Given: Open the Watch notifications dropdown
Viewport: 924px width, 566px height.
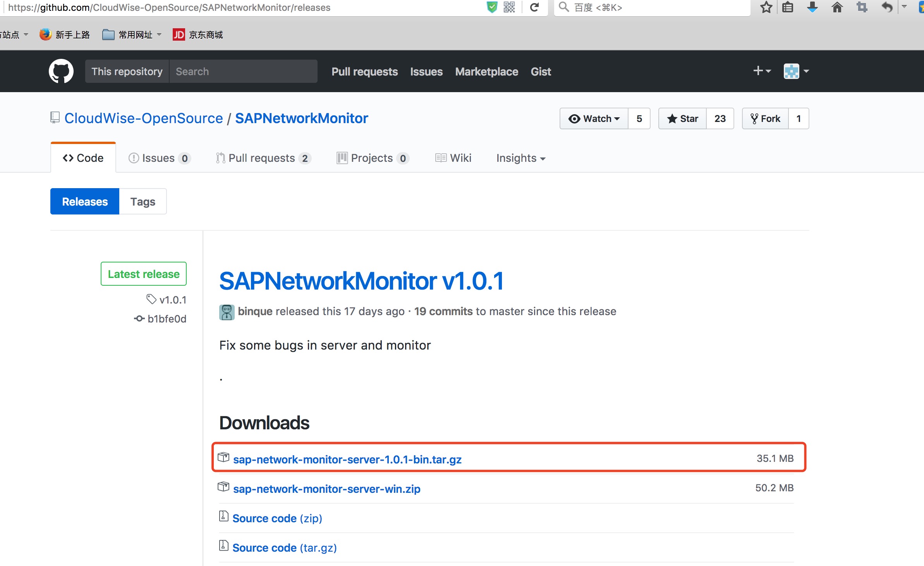Looking at the screenshot, I should [594, 118].
